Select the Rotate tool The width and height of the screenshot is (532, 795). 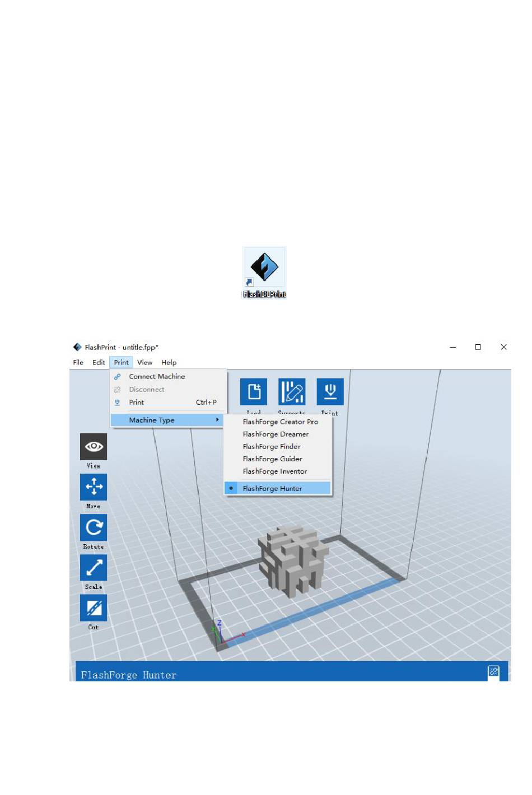94,527
